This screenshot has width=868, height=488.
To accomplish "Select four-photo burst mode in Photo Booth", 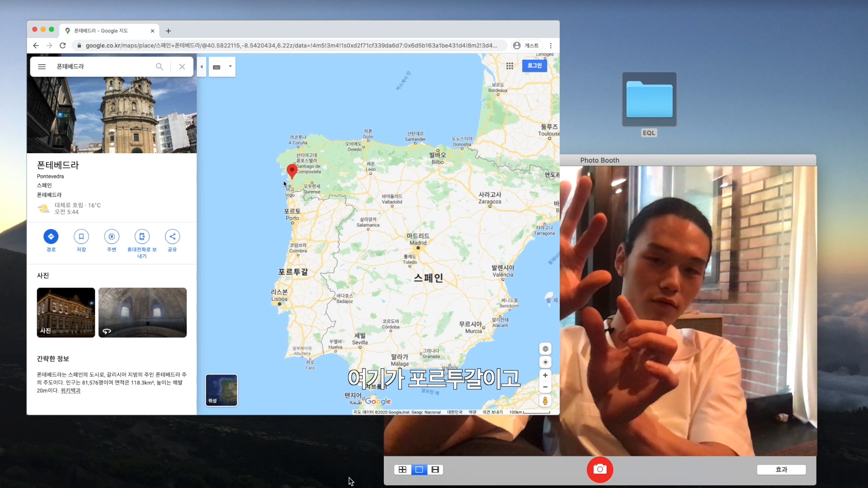I will [x=402, y=469].
